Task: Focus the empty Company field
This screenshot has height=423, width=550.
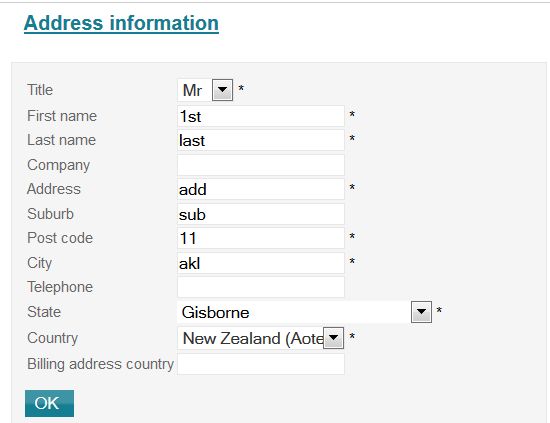Action: coord(261,165)
